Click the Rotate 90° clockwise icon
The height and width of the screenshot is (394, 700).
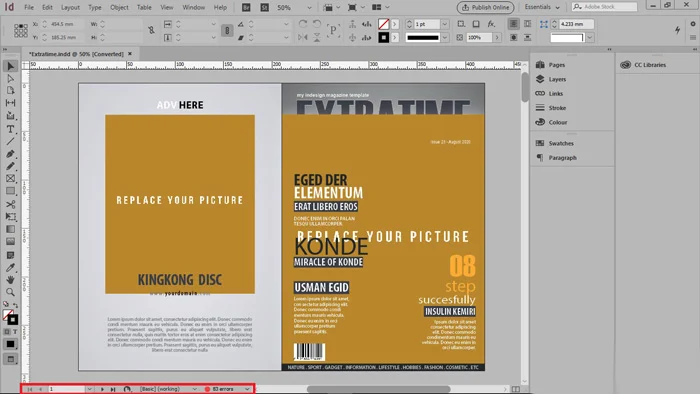tap(303, 24)
